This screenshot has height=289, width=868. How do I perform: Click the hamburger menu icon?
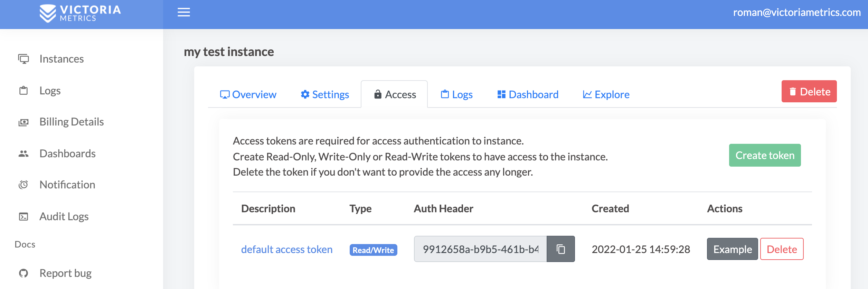(x=183, y=12)
